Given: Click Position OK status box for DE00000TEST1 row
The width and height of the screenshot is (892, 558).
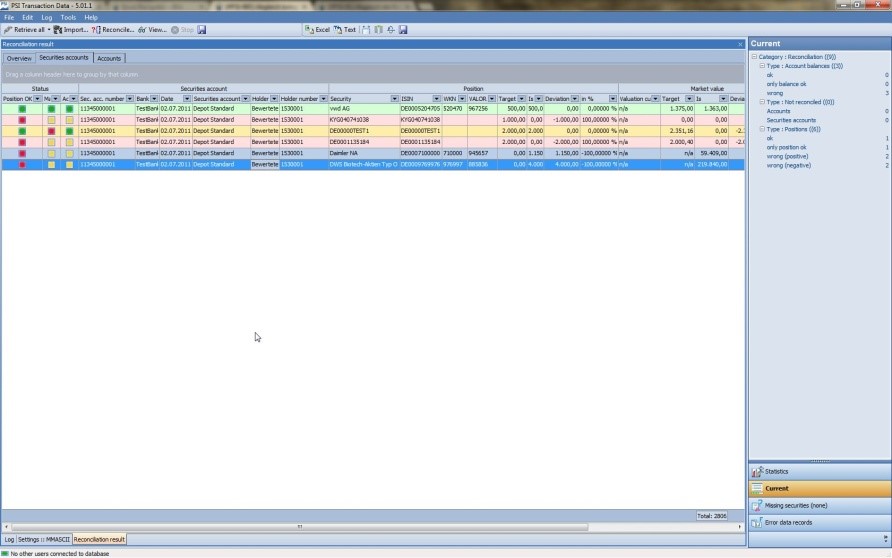Looking at the screenshot, I should tap(22, 131).
